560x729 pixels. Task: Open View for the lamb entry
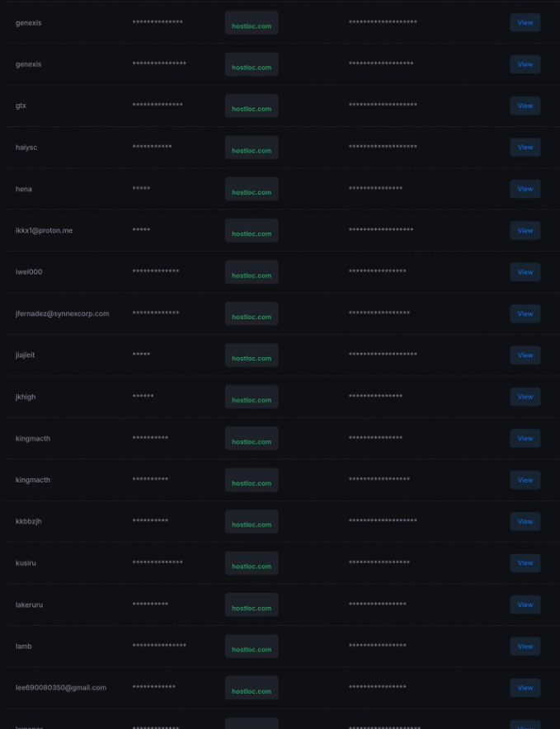(525, 647)
